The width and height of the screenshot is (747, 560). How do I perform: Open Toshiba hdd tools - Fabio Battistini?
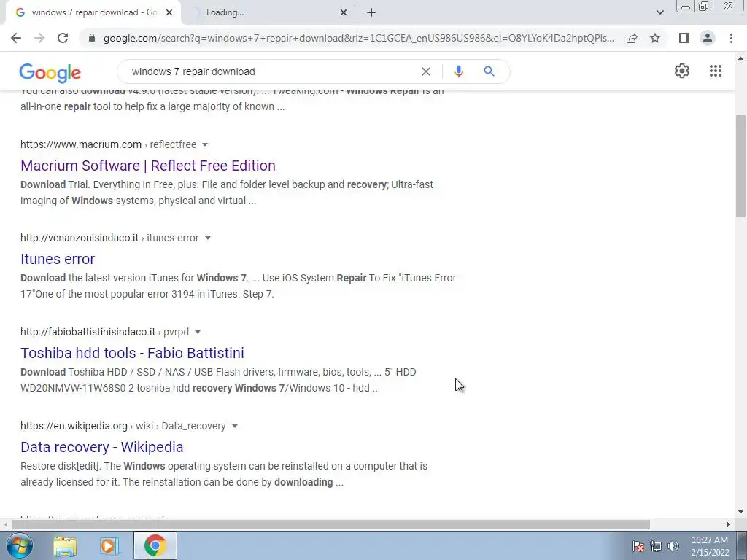point(133,353)
